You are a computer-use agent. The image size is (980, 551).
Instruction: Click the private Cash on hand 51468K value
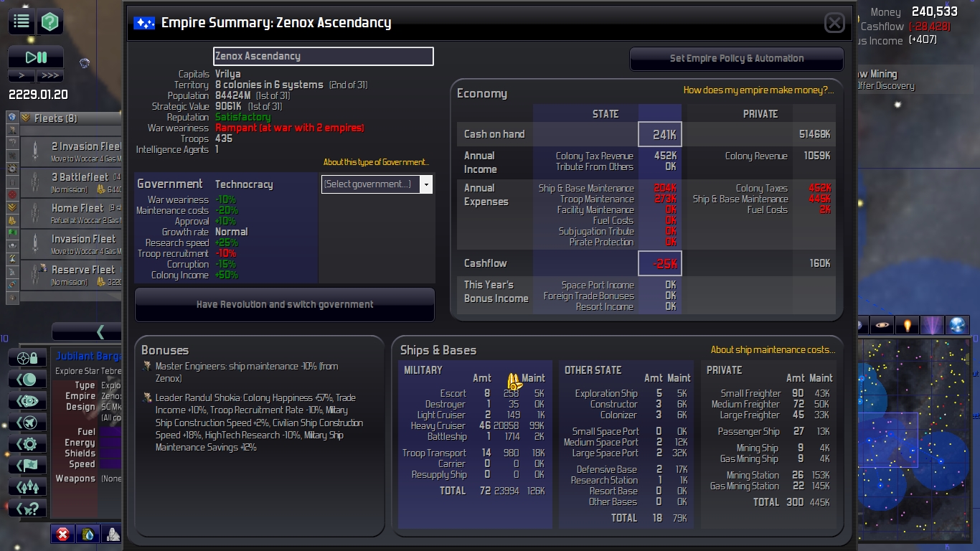coord(814,134)
